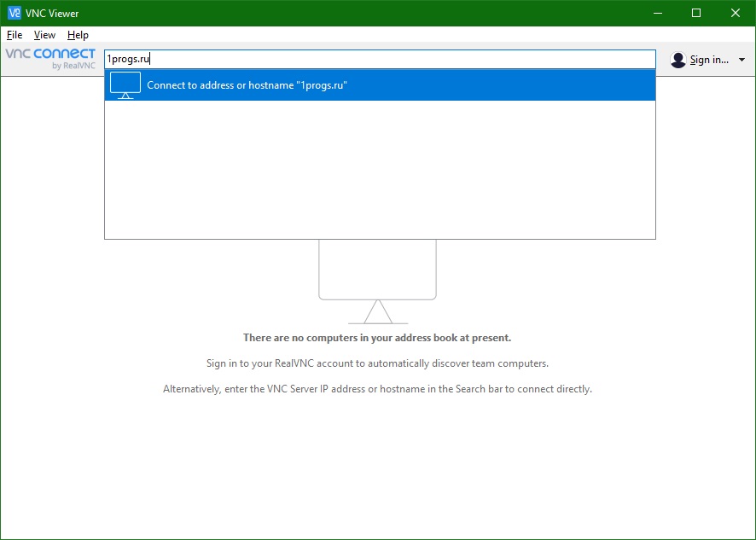Screen dimensions: 756x540
Task: Open the File menu
Action: [15, 35]
